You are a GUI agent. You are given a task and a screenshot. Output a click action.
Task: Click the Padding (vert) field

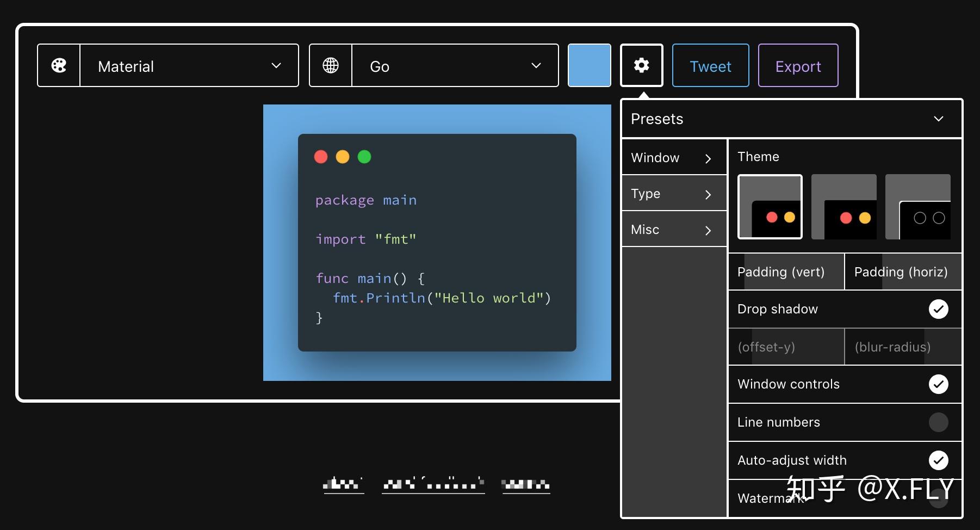[786, 272]
